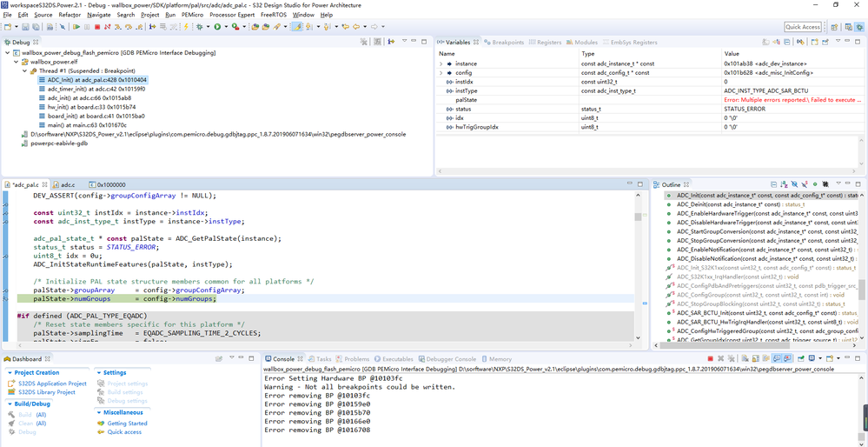Switch to the Debugger Console tab
868x447 pixels.
[x=447, y=359]
